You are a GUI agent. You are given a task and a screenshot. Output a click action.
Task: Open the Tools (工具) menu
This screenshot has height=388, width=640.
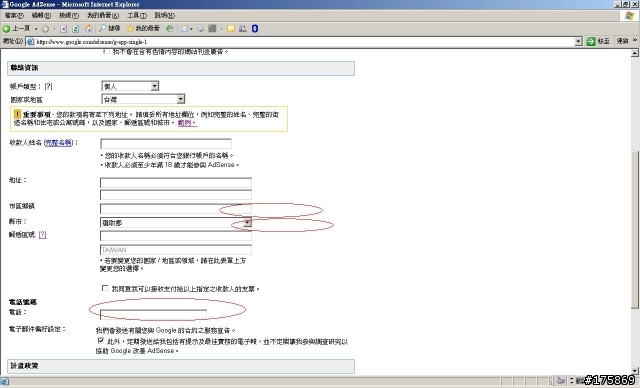[x=137, y=16]
